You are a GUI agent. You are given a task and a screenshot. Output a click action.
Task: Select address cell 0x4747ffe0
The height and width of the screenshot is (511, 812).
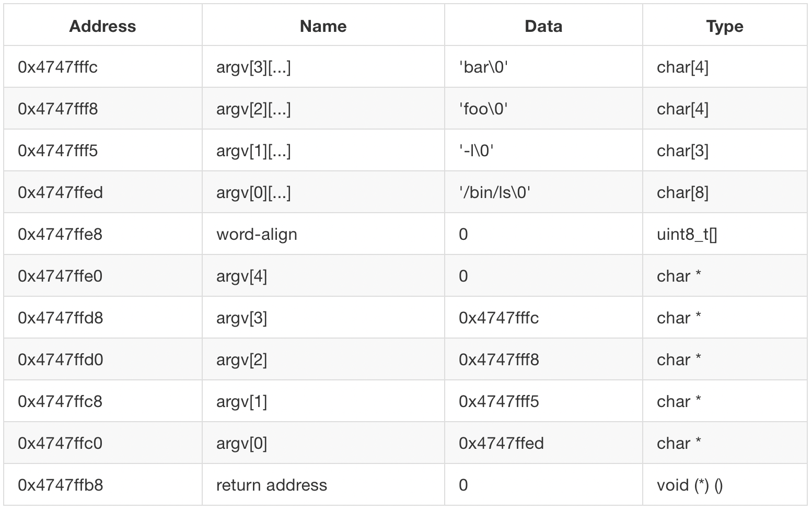click(x=60, y=276)
